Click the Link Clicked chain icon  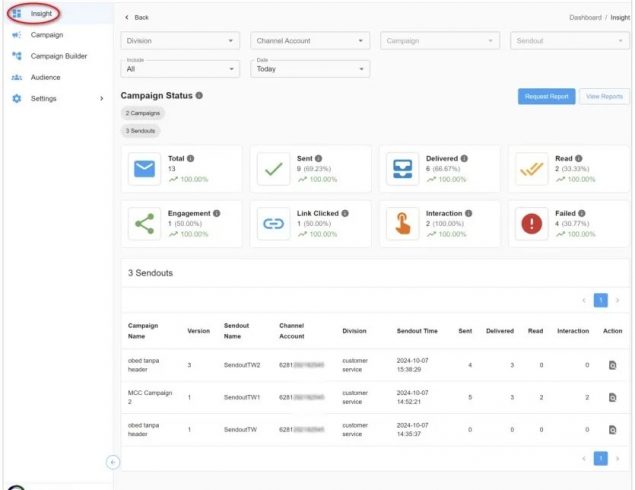[273, 224]
